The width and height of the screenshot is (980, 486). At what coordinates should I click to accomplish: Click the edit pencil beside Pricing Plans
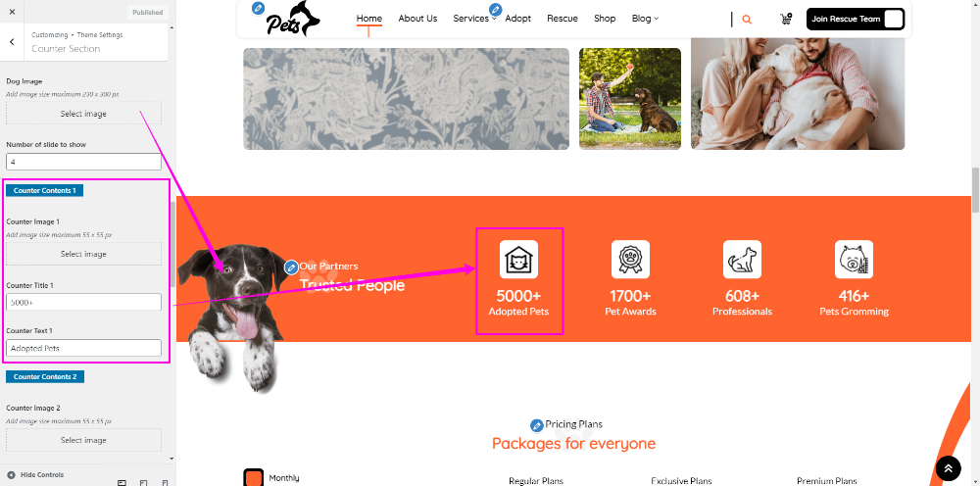click(536, 425)
